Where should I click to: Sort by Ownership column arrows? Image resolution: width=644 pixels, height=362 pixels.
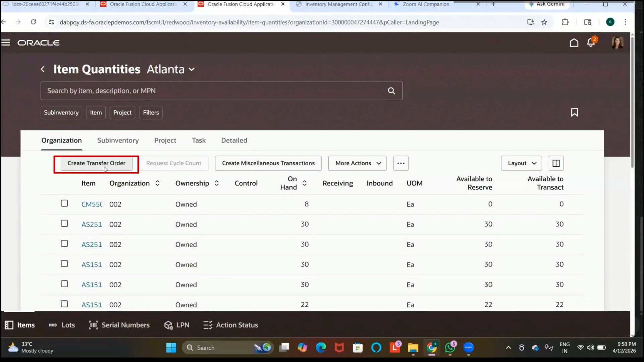(x=217, y=183)
